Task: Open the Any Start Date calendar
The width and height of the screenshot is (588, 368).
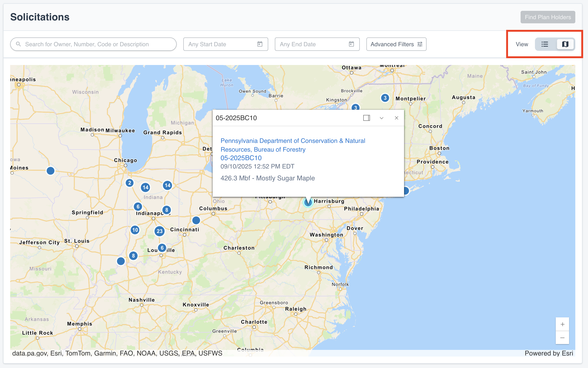Action: 260,44
